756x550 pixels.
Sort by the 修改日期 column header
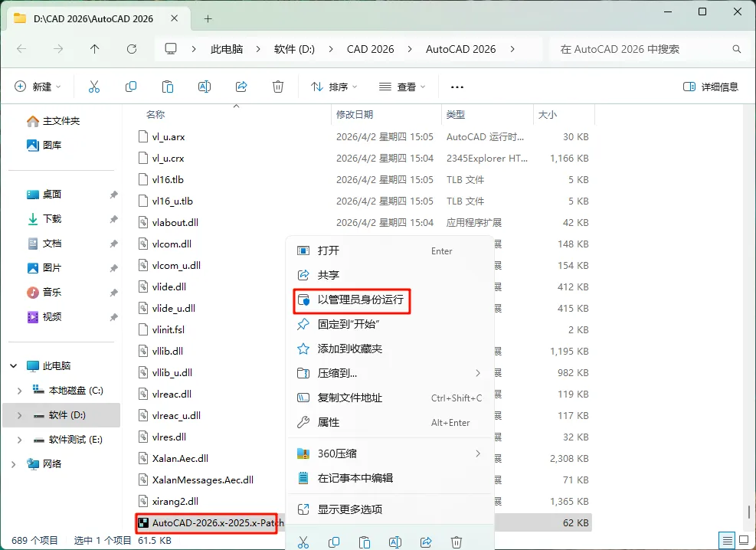click(355, 115)
